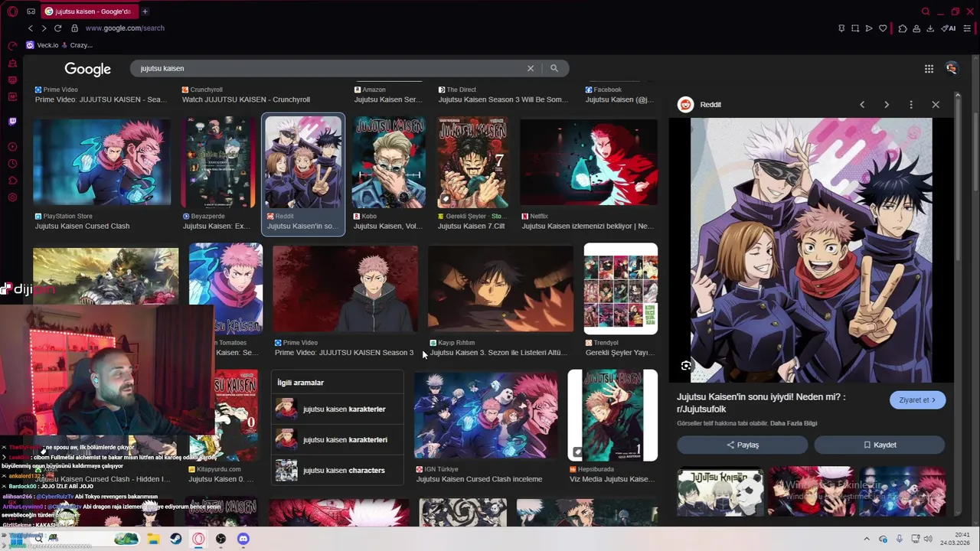
Task: Go forward in browser history
Action: tap(44, 28)
